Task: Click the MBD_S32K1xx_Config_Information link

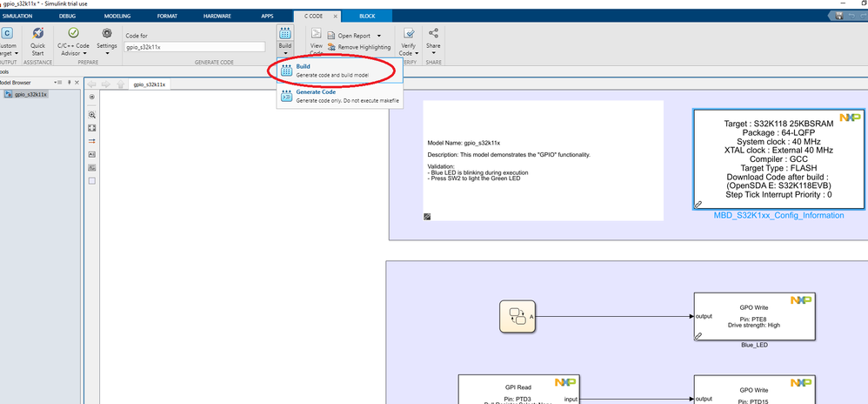Action: coord(779,215)
